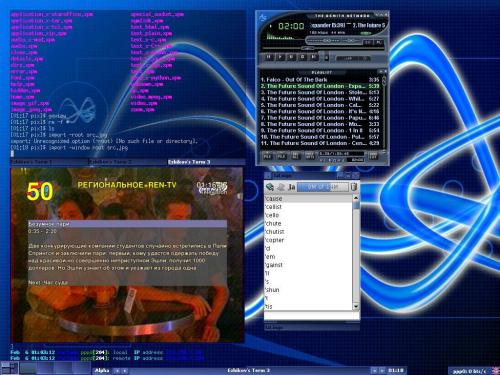Select the word 'em in the list
Screen dimensions: 500x375
click(x=308, y=256)
